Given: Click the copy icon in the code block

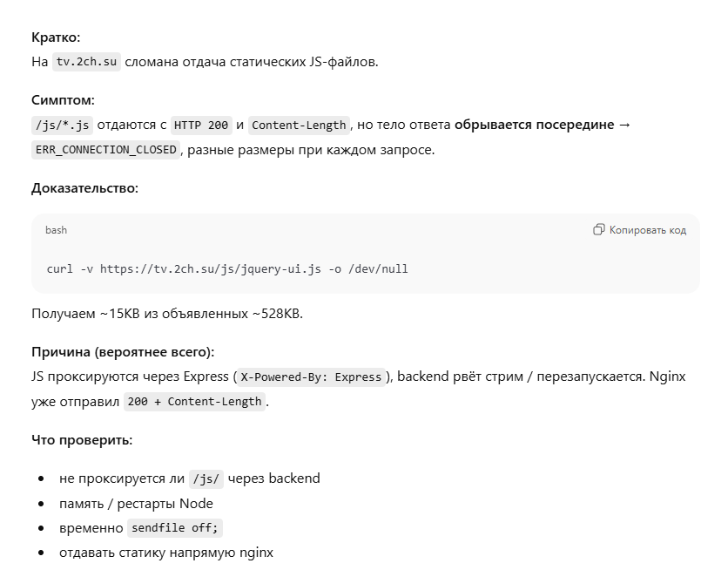Looking at the screenshot, I should click(599, 230).
